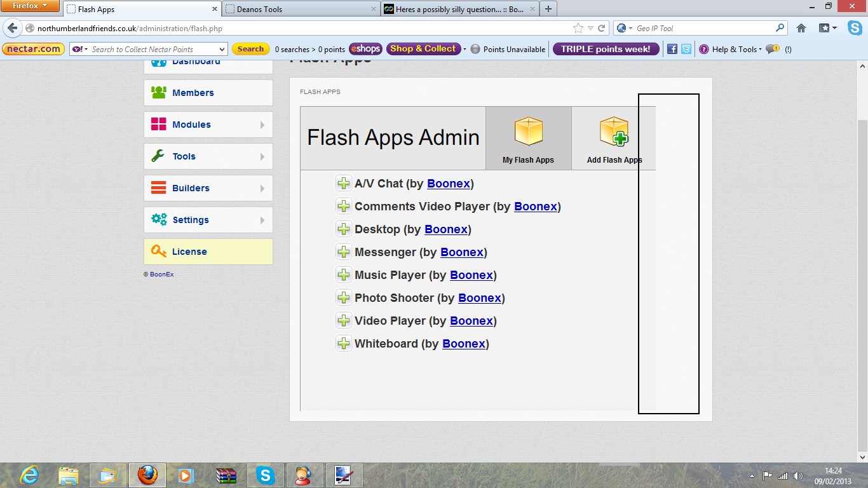Expand the Whiteboard plus icon
The width and height of the screenshot is (868, 488).
pos(343,344)
